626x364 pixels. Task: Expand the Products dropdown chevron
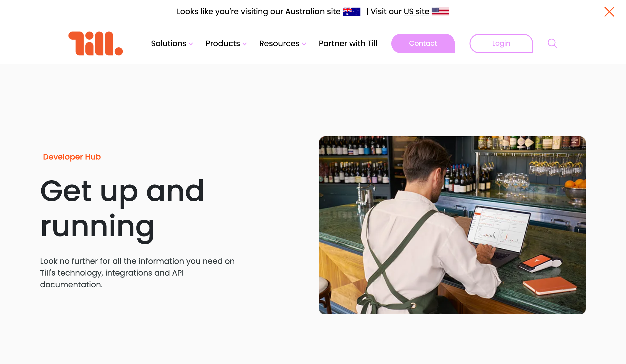point(245,44)
